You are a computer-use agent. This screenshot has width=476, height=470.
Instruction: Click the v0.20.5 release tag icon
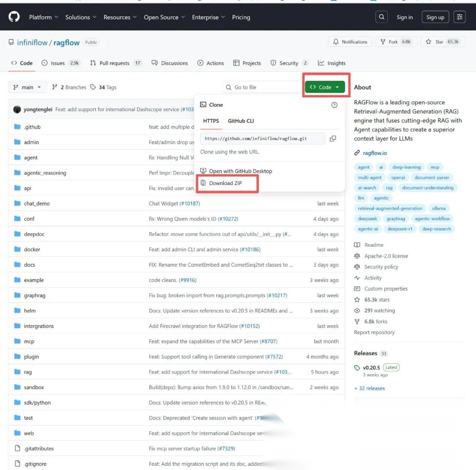(357, 368)
